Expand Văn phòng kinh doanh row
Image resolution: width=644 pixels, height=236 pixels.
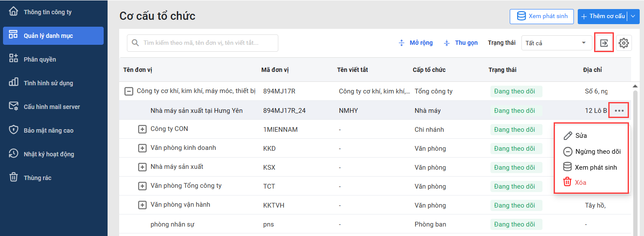point(142,148)
